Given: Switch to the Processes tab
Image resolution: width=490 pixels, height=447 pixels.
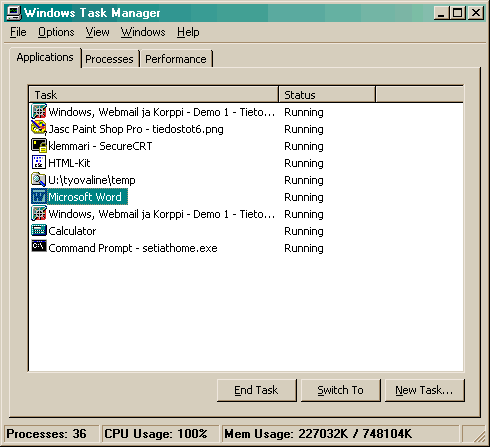Looking at the screenshot, I should (110, 59).
